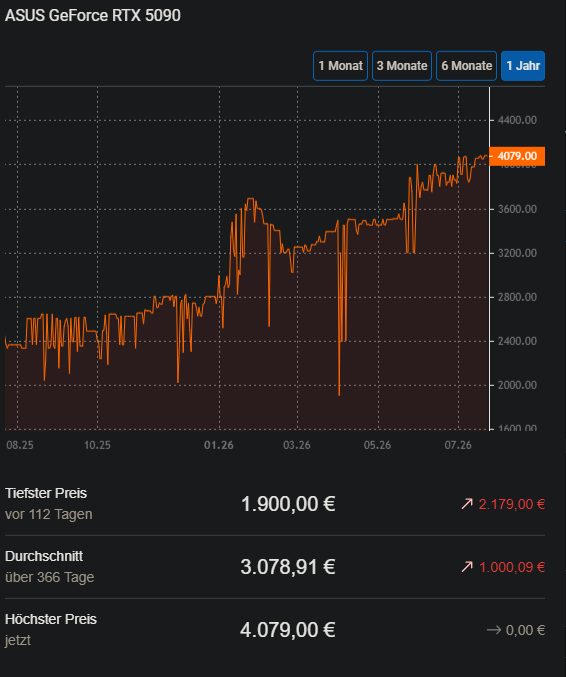This screenshot has width=566, height=677.
Task: Click the 4400.00 axis label
Action: click(517, 120)
